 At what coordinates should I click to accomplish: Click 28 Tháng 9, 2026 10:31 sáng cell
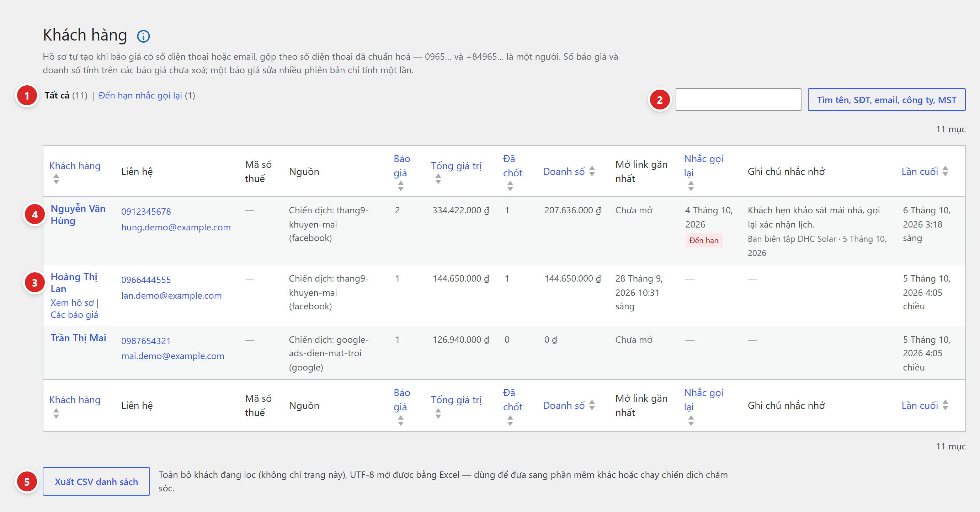coord(639,293)
